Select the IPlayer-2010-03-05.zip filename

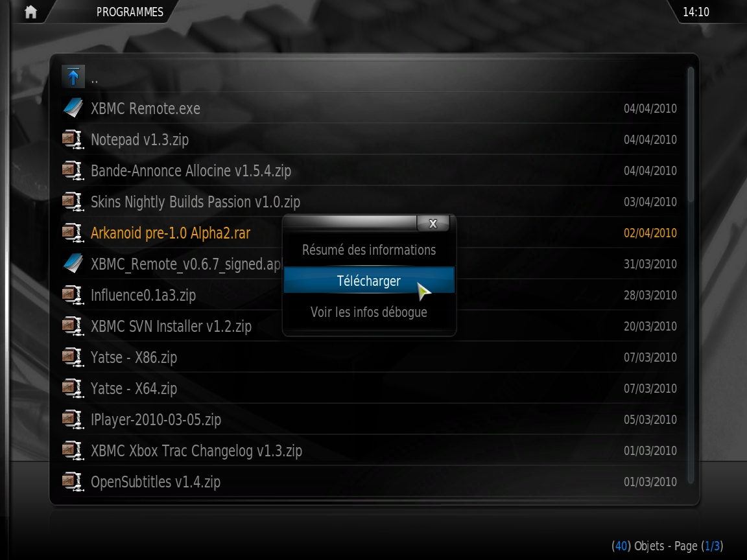[156, 420]
